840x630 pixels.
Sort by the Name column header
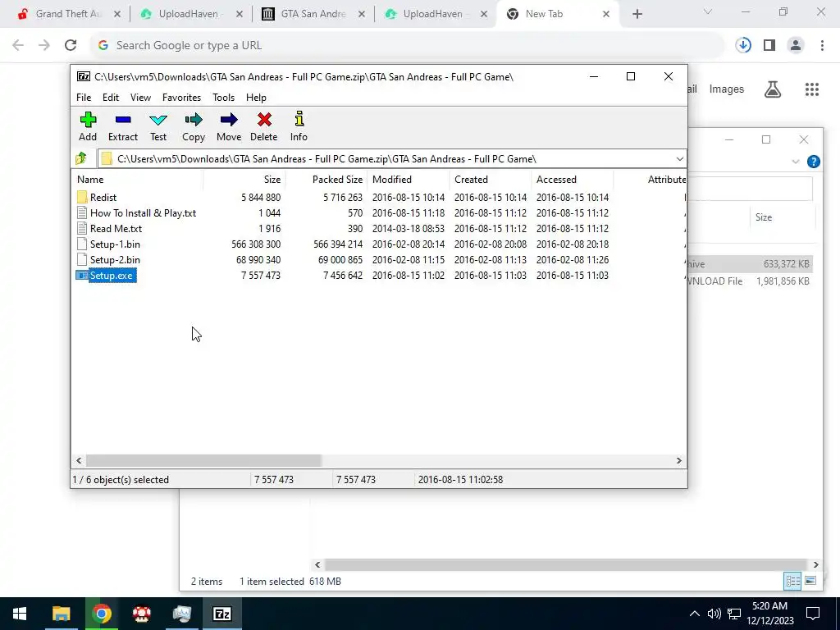[138, 180]
